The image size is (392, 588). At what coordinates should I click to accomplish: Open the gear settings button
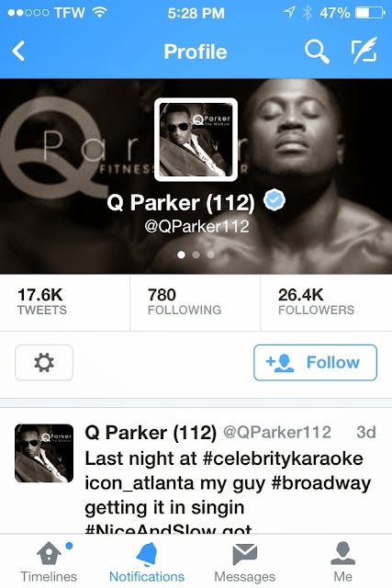[44, 363]
